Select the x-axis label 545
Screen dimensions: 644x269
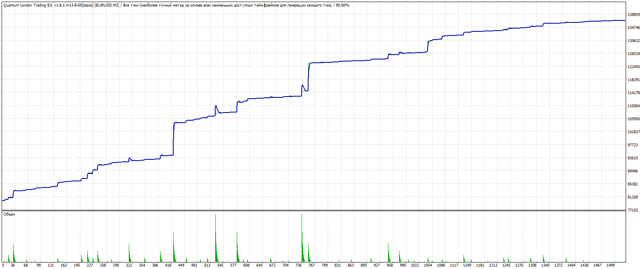tap(220, 265)
